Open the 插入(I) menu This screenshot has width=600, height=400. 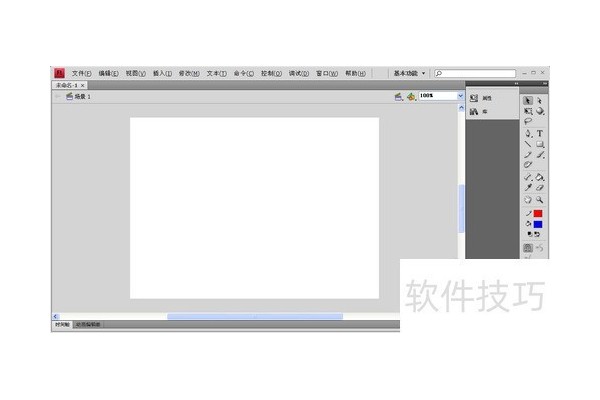click(162, 73)
